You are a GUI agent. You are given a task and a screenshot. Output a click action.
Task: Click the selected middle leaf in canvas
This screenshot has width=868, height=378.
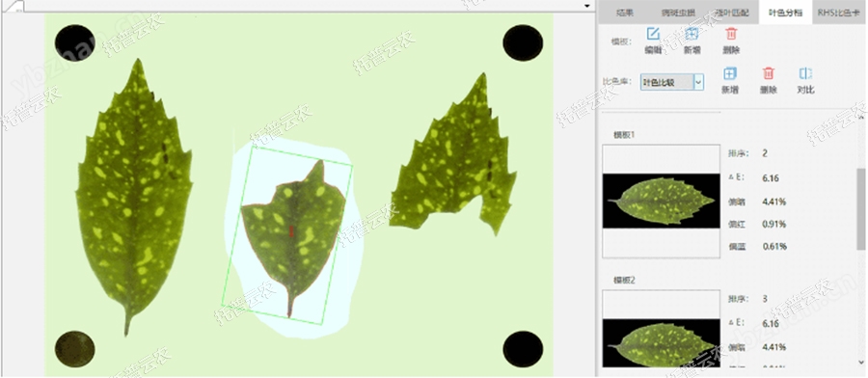(291, 238)
